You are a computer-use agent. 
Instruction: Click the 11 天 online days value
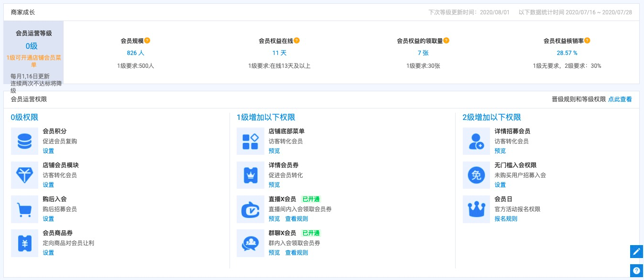(279, 53)
